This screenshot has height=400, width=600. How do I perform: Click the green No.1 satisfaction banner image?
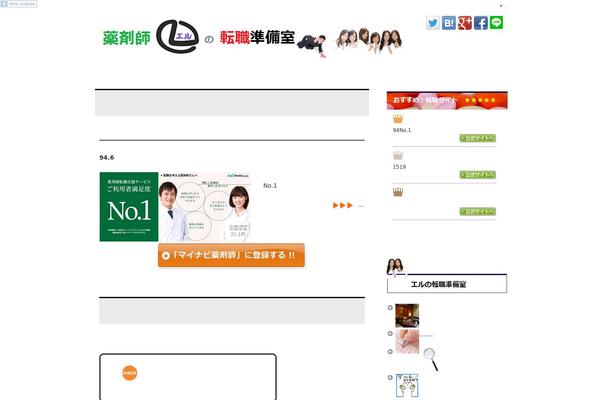tap(175, 207)
